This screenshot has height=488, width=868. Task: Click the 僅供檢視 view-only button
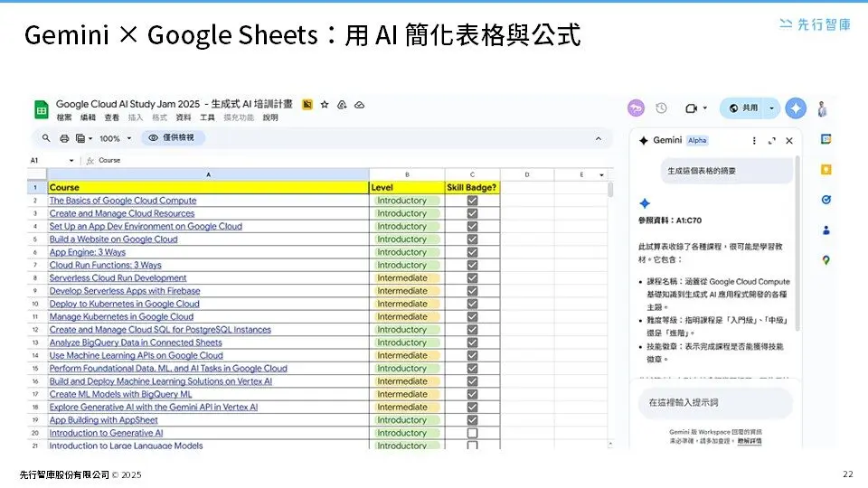coord(173,137)
